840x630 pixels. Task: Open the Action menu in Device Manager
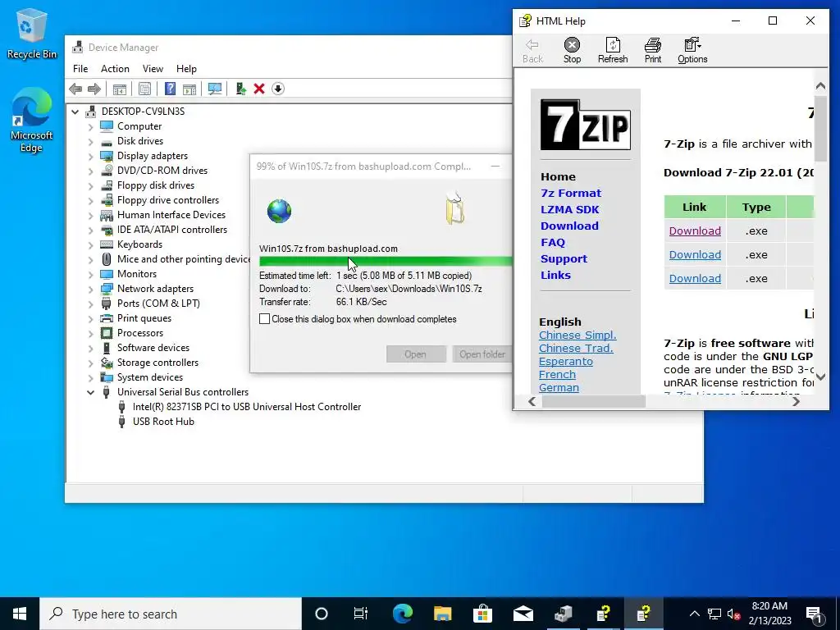coord(115,69)
